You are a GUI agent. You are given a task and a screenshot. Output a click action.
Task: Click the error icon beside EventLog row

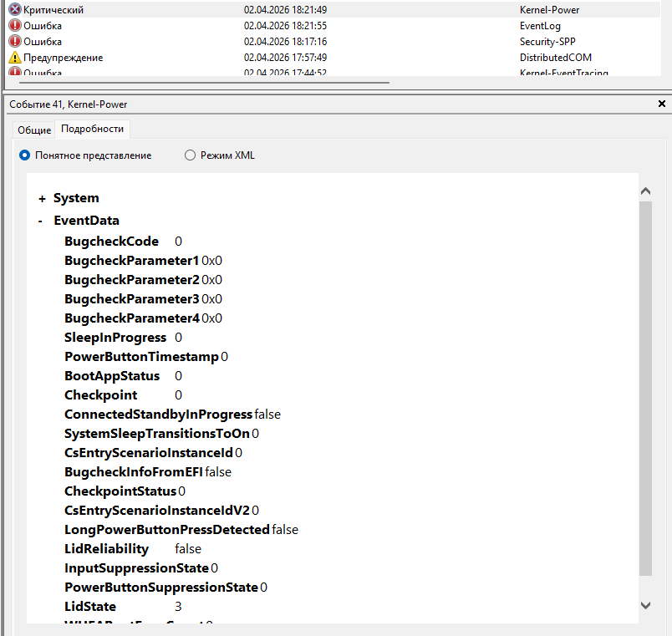coord(14,26)
